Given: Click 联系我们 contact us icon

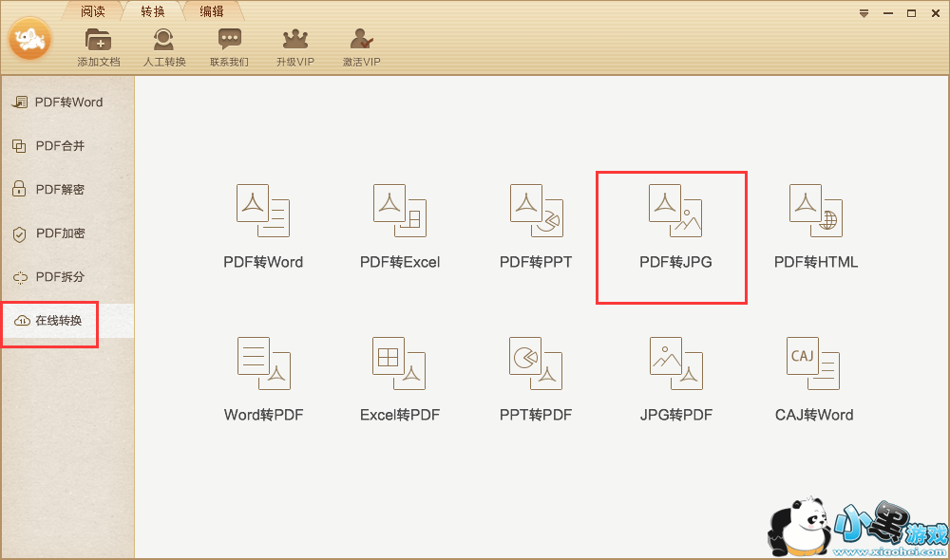Looking at the screenshot, I should (229, 47).
